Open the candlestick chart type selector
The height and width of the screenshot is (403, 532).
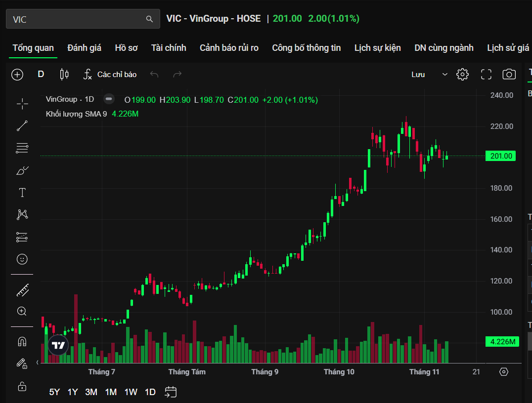pos(64,75)
